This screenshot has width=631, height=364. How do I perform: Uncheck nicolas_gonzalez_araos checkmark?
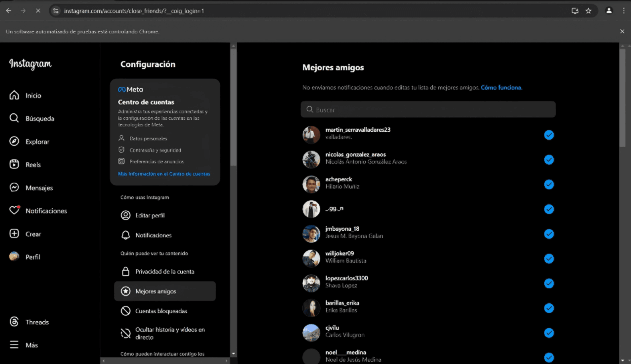(549, 159)
